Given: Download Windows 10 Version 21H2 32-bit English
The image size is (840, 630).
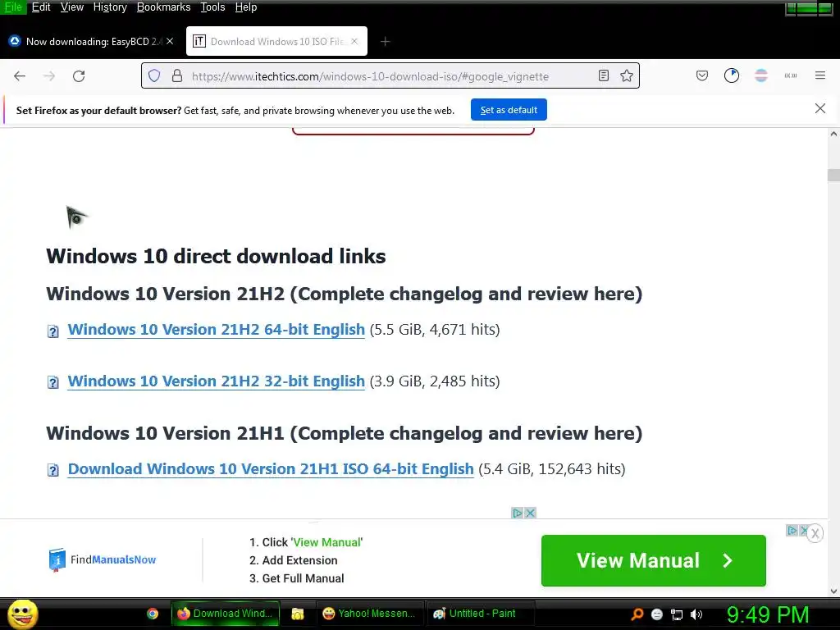Looking at the screenshot, I should click(216, 381).
